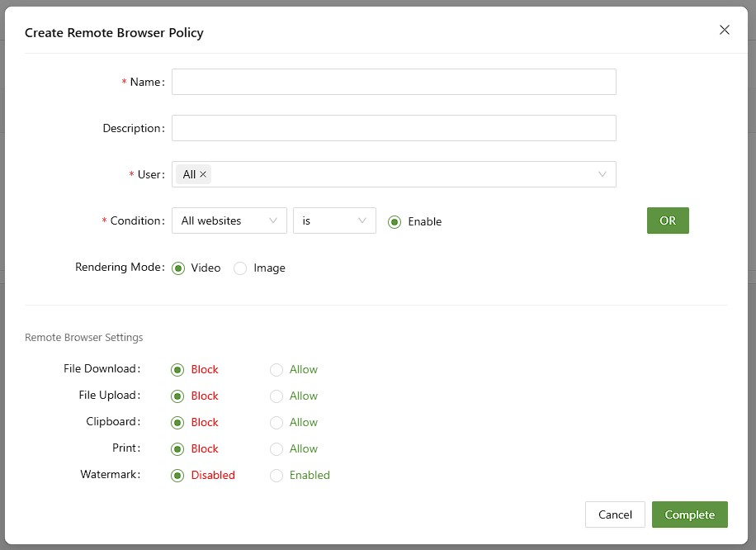The image size is (756, 550).
Task: Click the Description input field
Action: [394, 128]
